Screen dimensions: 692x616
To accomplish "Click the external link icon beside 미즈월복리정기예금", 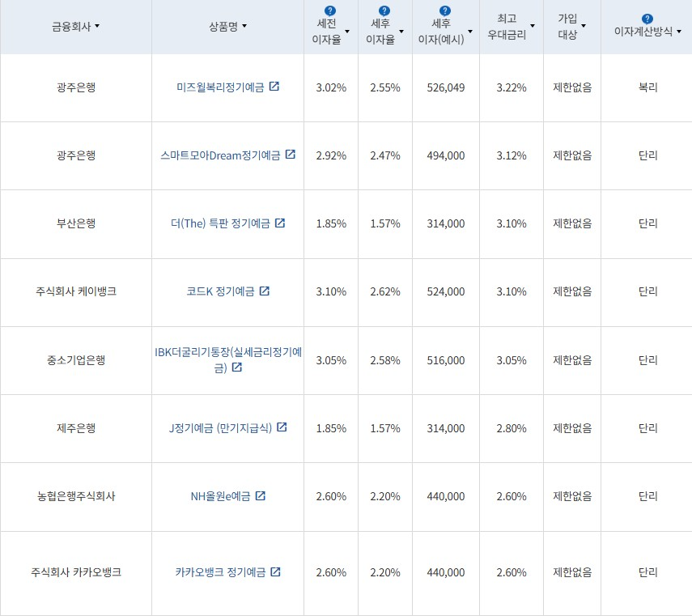I will [x=274, y=87].
